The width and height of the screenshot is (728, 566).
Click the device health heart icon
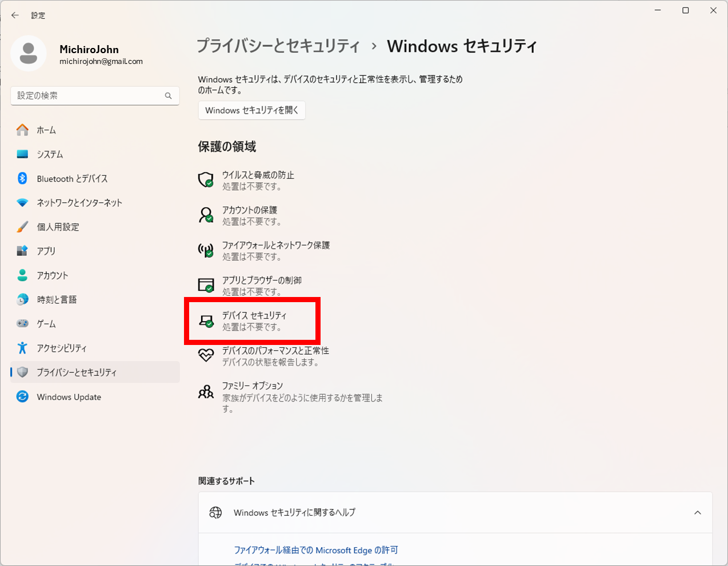click(206, 355)
